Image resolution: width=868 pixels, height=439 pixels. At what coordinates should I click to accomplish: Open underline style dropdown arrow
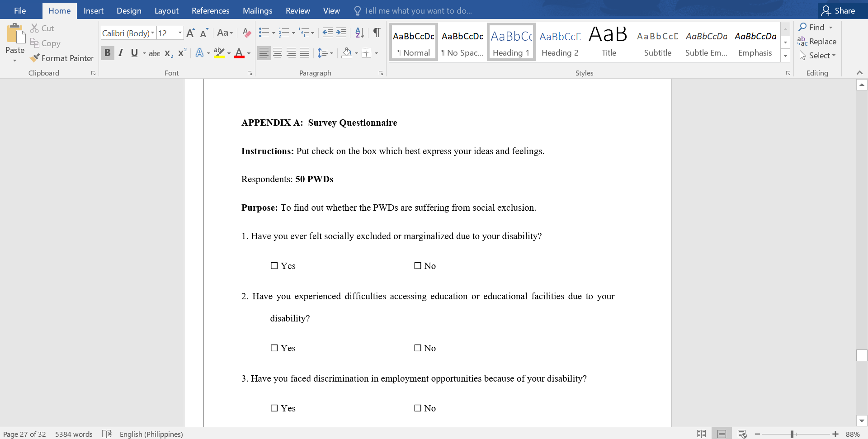pyautogui.click(x=144, y=53)
